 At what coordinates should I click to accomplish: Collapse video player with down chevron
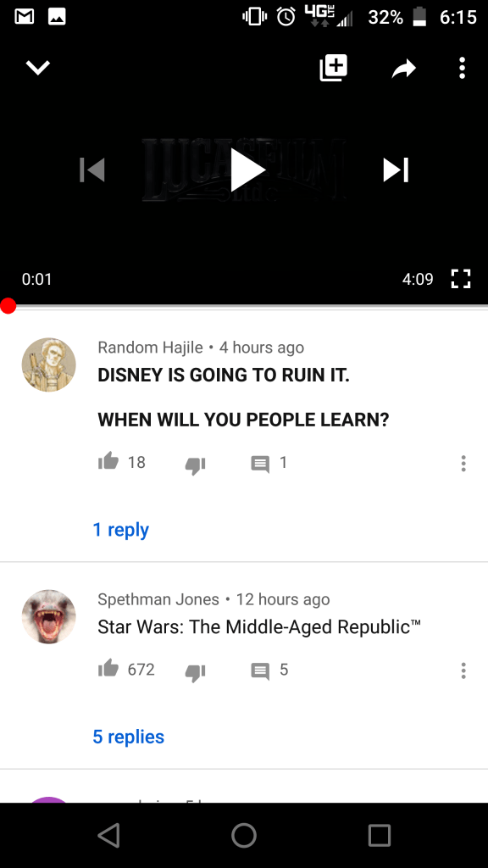pos(38,68)
